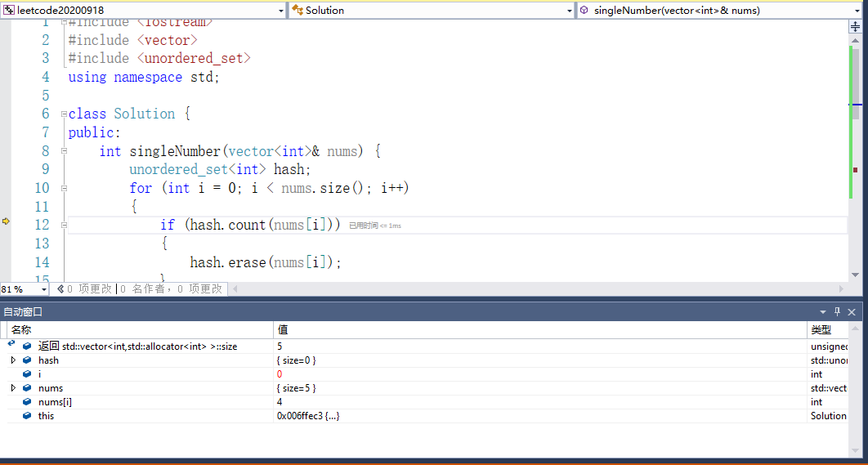The height and width of the screenshot is (465, 868).
Task: Select the returned size value 5
Action: pos(280,347)
